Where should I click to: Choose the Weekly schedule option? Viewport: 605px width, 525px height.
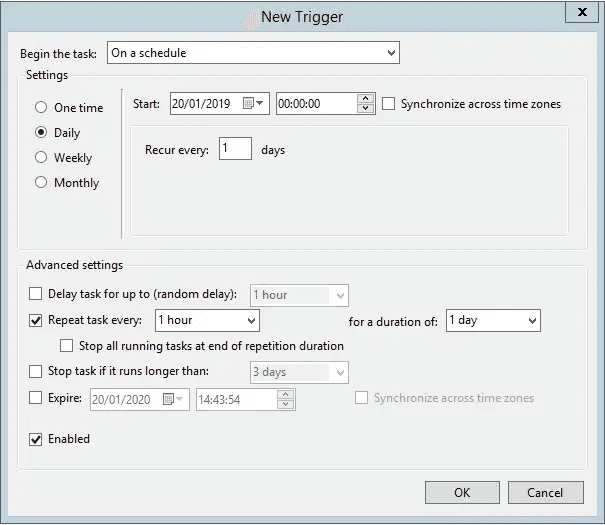point(41,157)
